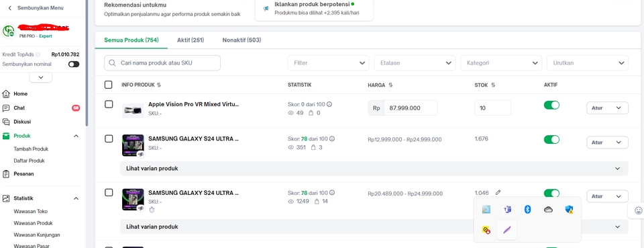The height and width of the screenshot is (248, 644).
Task: Toggle the Sembunyikan nominal switch
Action: 74,64
